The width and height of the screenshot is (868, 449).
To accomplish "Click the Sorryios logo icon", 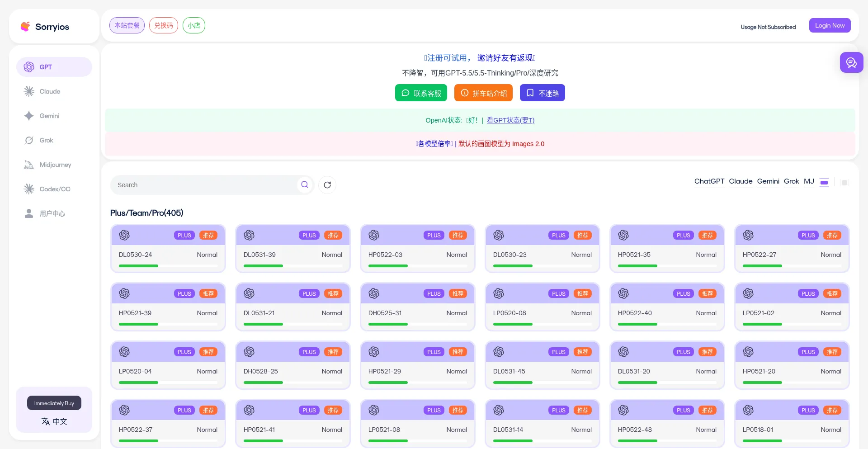I will (x=25, y=27).
